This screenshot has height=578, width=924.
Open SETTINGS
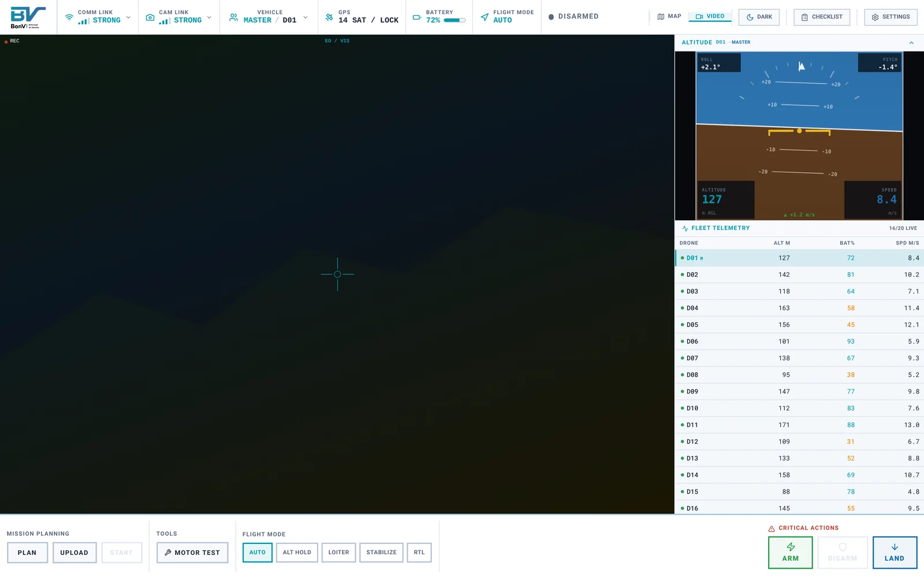pos(891,17)
